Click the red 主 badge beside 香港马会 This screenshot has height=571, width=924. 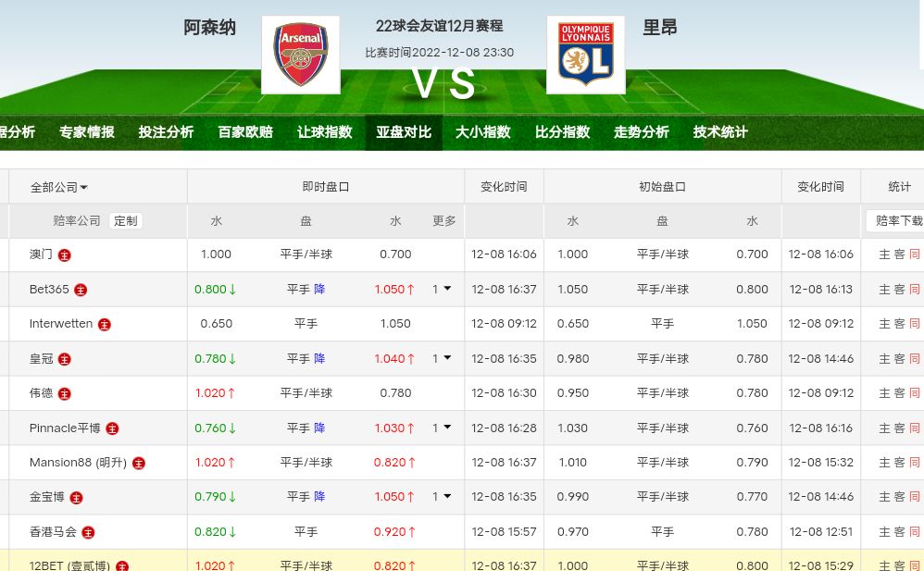88,532
